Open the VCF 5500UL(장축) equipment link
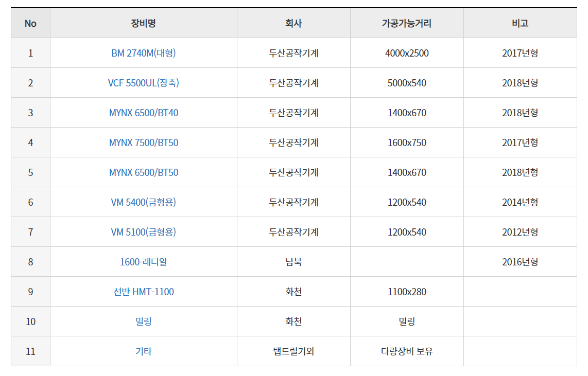The height and width of the screenshot is (376, 588). (144, 83)
